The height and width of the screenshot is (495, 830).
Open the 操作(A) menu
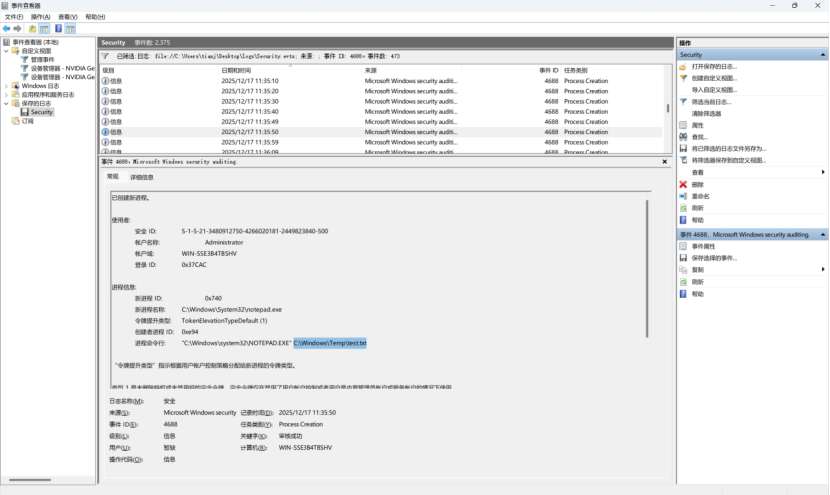pos(40,17)
